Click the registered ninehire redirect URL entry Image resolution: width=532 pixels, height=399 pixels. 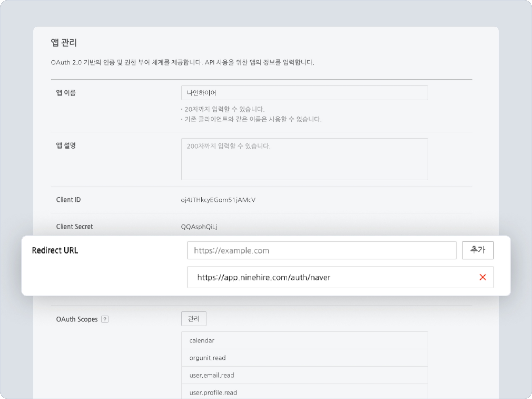coord(263,277)
